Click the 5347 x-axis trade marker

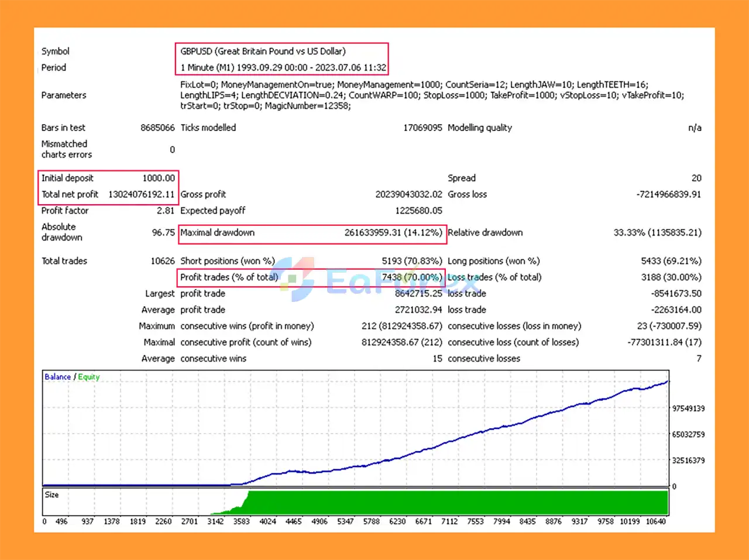click(x=345, y=521)
